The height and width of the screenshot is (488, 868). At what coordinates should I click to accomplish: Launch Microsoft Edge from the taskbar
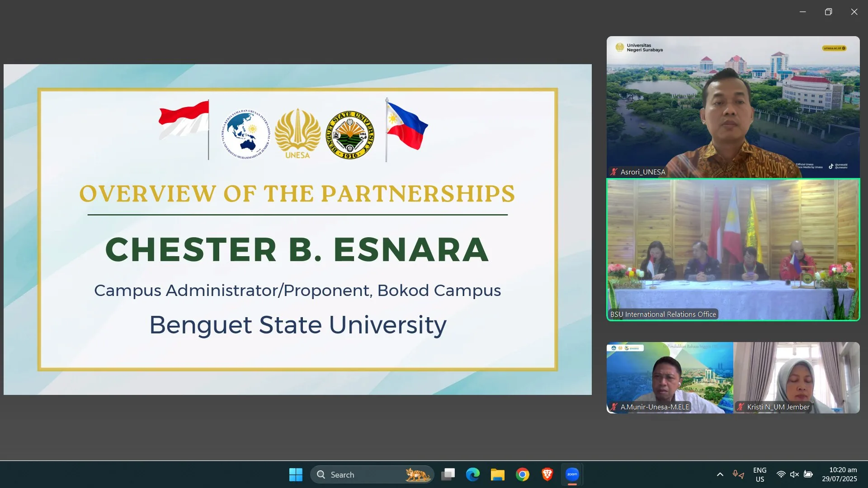tap(473, 474)
